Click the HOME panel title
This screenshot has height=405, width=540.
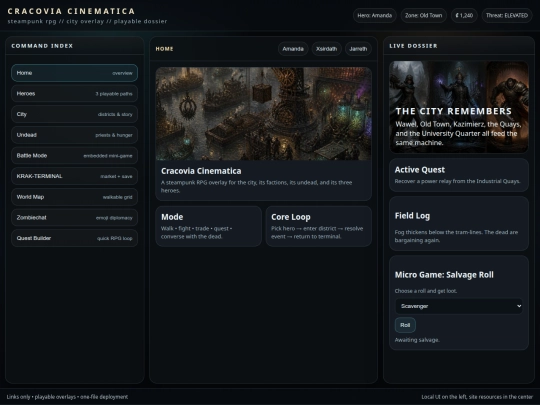tap(164, 49)
